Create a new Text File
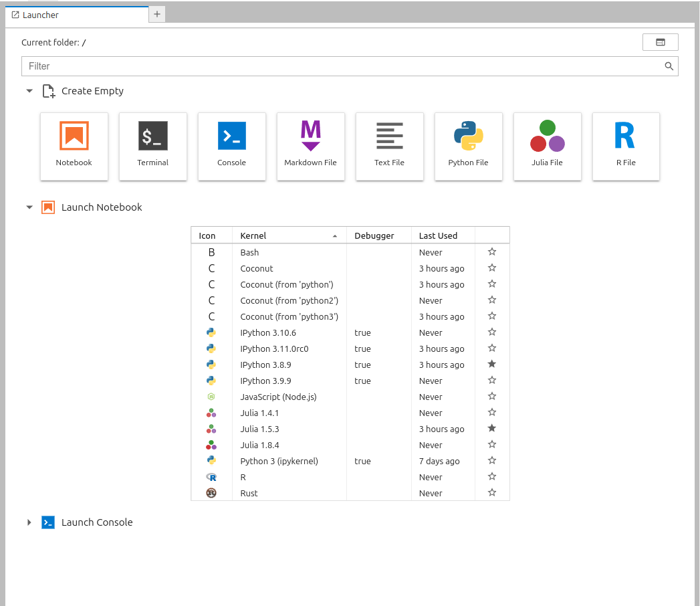 click(390, 146)
